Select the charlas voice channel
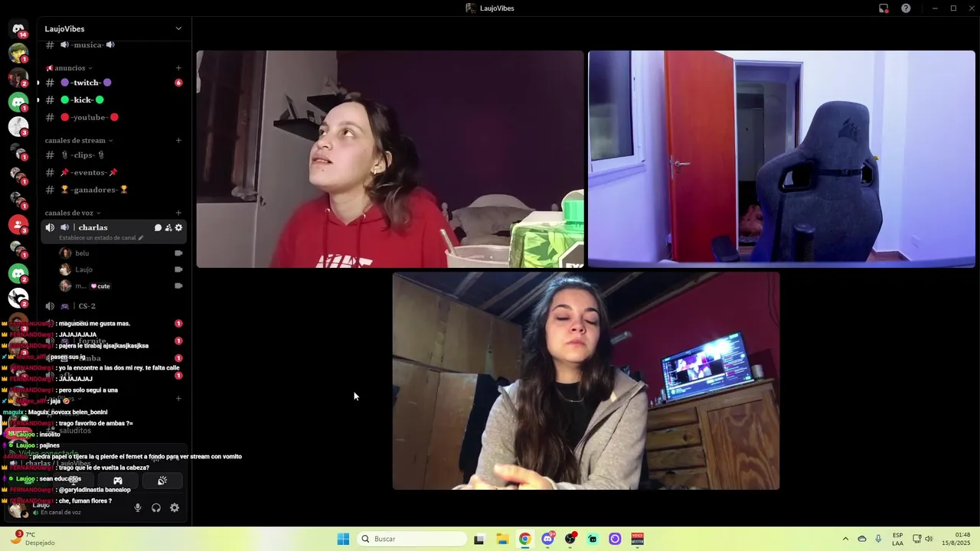Screen dimensions: 980x551 tap(114, 231)
